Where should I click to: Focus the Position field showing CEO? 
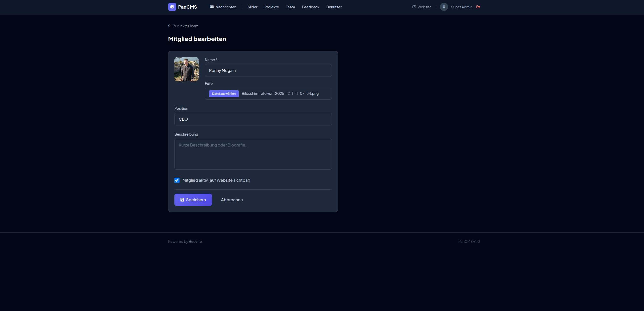click(253, 119)
